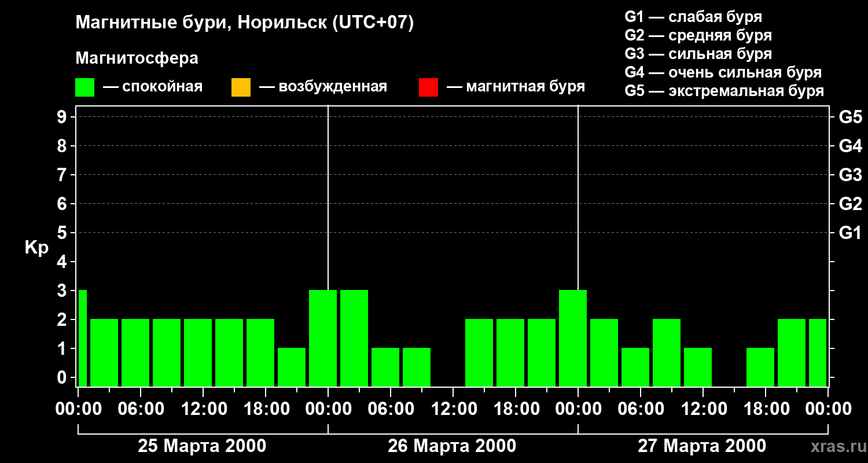Click the only Kp 1 bar on 25 Марта
The height and width of the screenshot is (463, 868).
292,367
